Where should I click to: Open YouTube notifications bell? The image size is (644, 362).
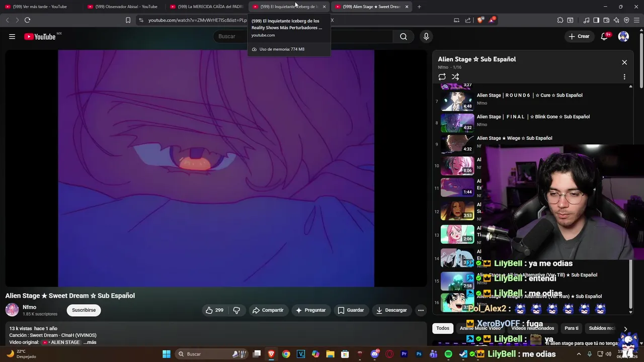pos(604,36)
